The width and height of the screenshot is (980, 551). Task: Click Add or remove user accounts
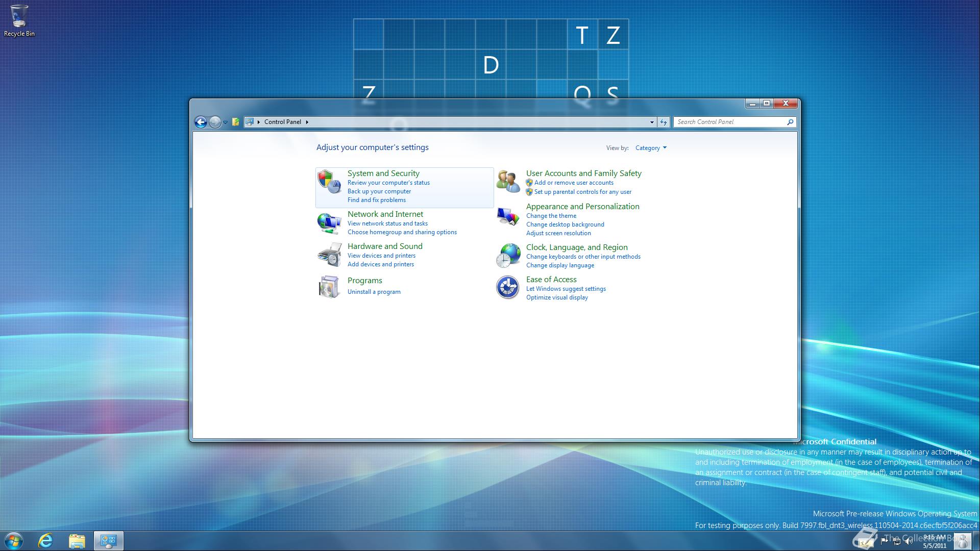(x=574, y=183)
